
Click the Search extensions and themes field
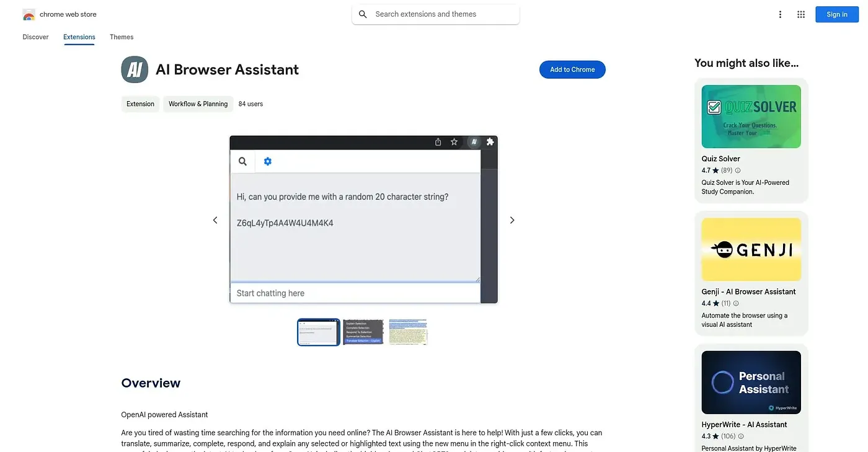[436, 14]
